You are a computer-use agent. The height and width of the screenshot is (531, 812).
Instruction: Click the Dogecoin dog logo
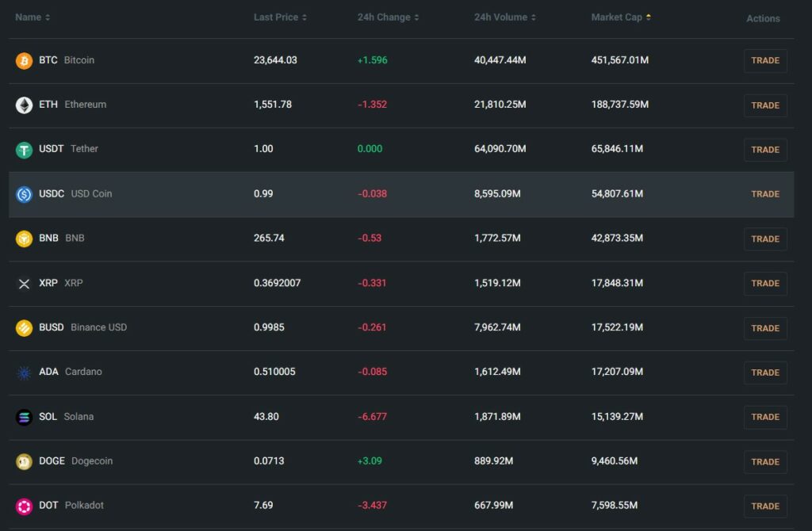tap(24, 461)
